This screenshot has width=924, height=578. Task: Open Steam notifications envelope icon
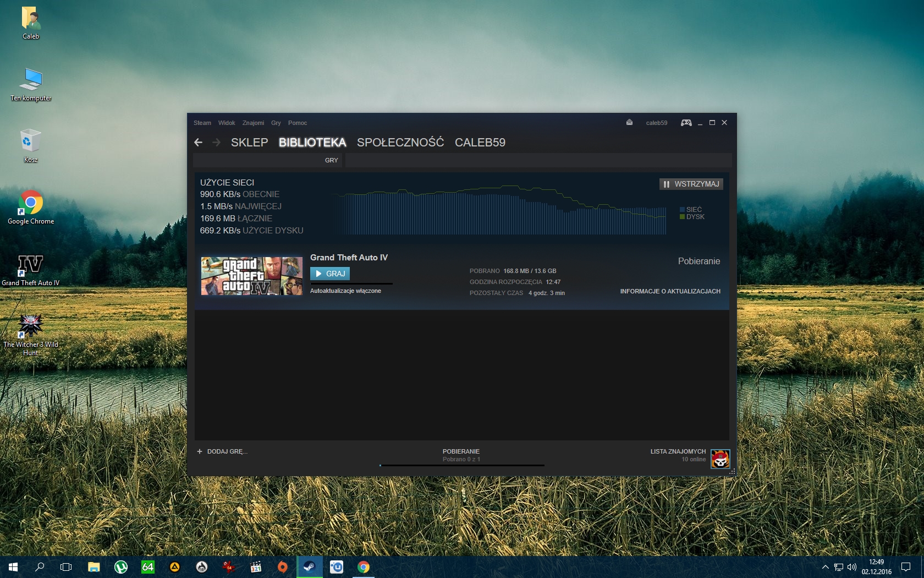pos(629,122)
